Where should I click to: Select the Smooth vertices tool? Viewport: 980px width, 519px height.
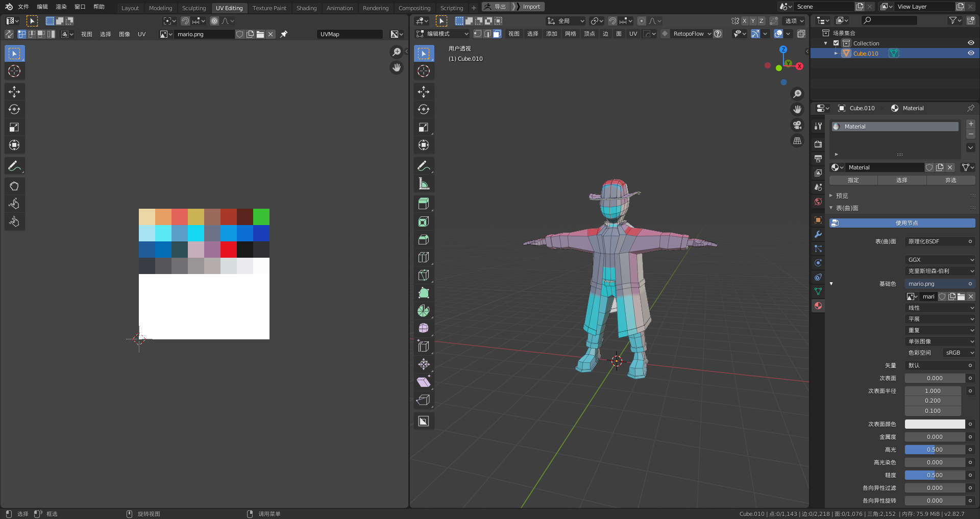click(x=424, y=328)
